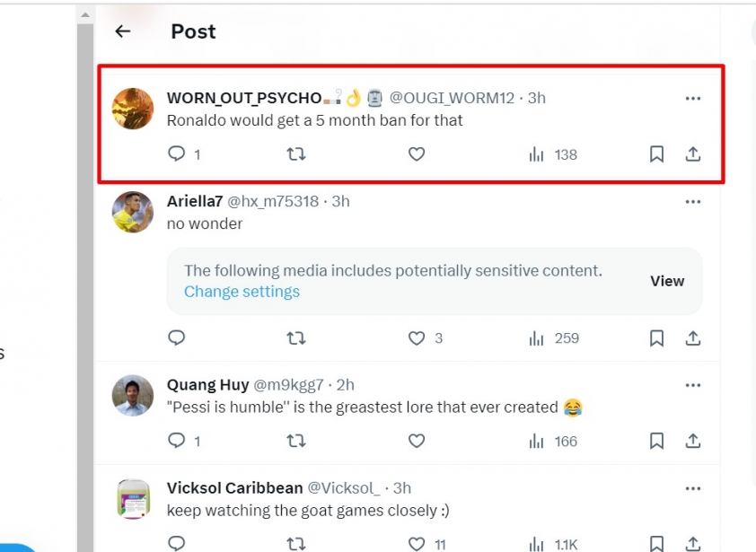
Task: Open view count on Quang Huy's post
Action: [x=553, y=441]
